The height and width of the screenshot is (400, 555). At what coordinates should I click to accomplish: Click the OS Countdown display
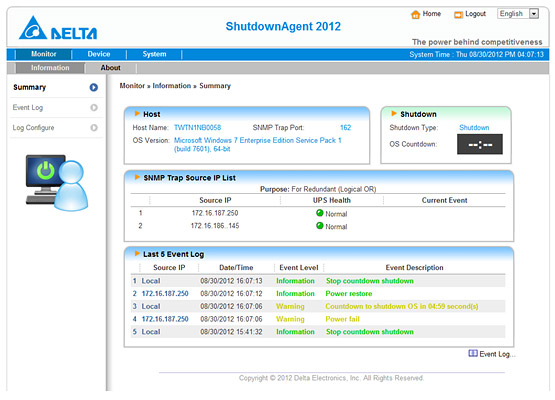pos(480,144)
